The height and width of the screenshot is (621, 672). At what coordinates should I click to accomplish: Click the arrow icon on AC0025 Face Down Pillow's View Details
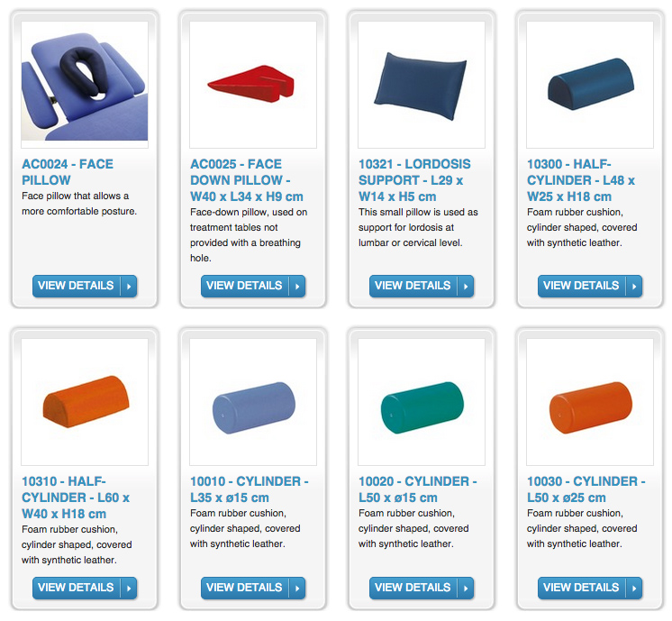[x=297, y=286]
